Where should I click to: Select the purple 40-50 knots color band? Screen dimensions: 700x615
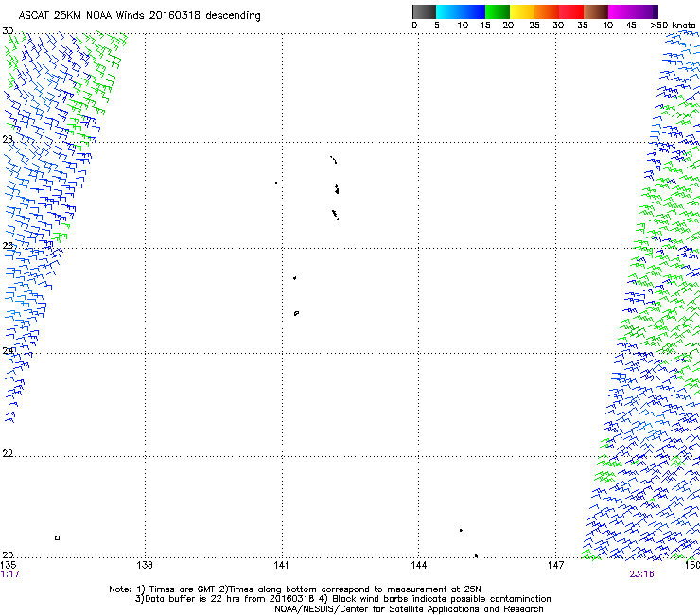point(633,11)
